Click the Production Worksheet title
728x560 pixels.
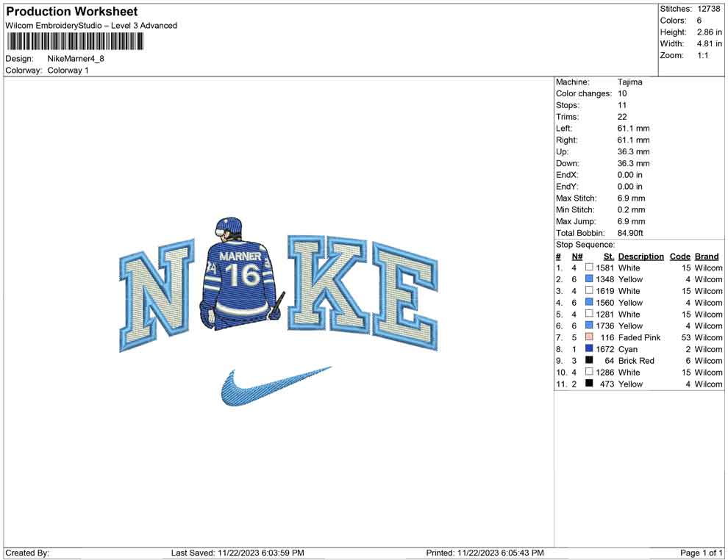[x=72, y=12]
